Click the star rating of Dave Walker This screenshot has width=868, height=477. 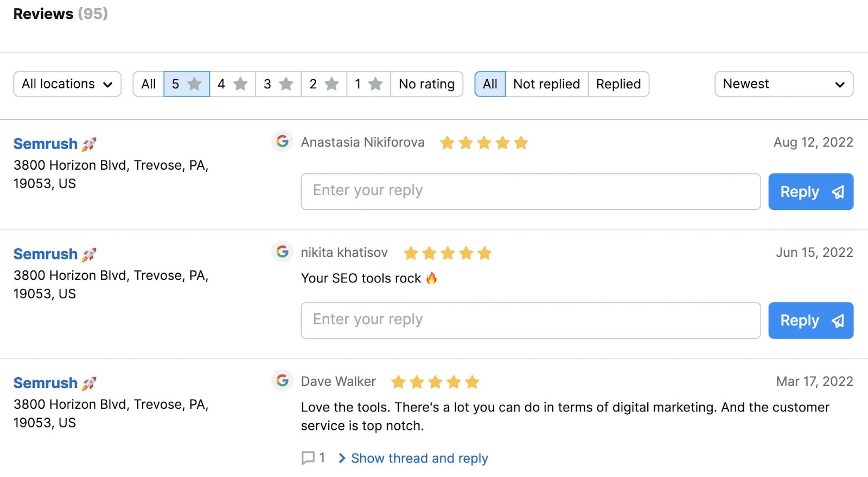[435, 382]
